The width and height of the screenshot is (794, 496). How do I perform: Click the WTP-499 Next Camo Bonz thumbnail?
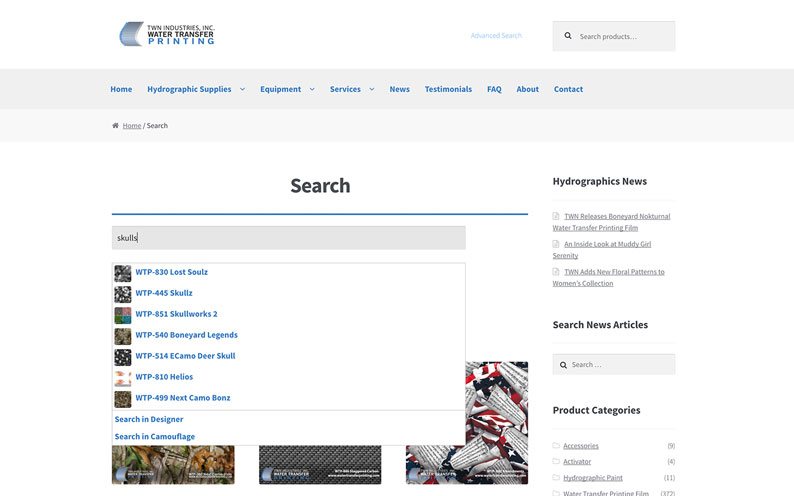[x=123, y=399]
